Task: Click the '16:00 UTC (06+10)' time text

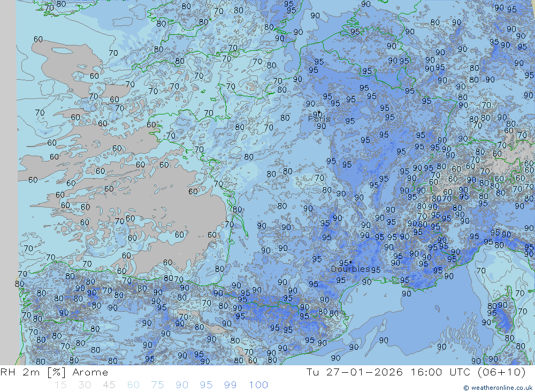Action: [468, 372]
